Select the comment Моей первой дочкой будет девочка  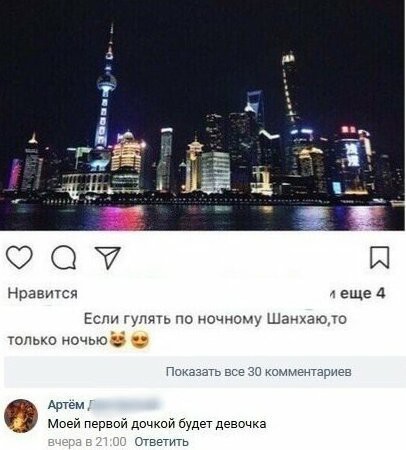[x=157, y=424]
